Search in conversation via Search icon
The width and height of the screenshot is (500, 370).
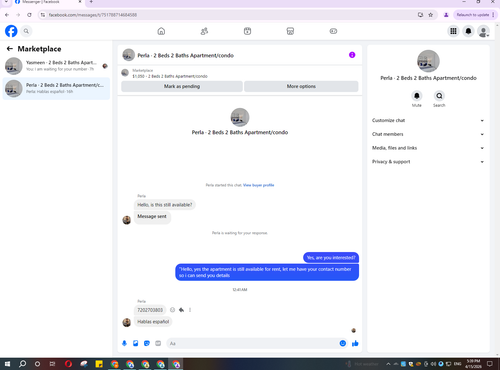point(439,96)
